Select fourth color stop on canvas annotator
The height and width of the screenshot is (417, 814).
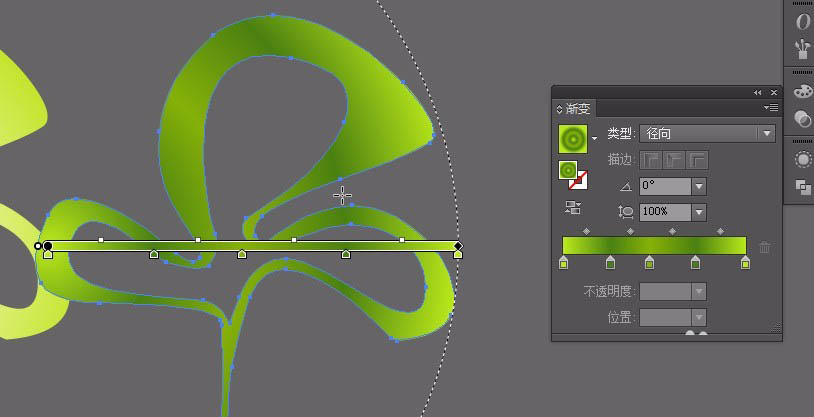coord(346,254)
